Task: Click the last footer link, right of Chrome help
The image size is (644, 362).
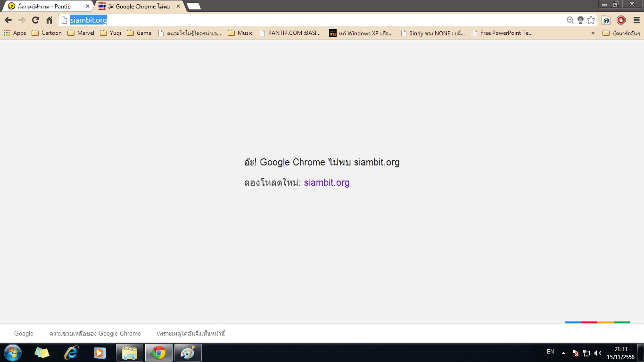Action: coord(191,333)
